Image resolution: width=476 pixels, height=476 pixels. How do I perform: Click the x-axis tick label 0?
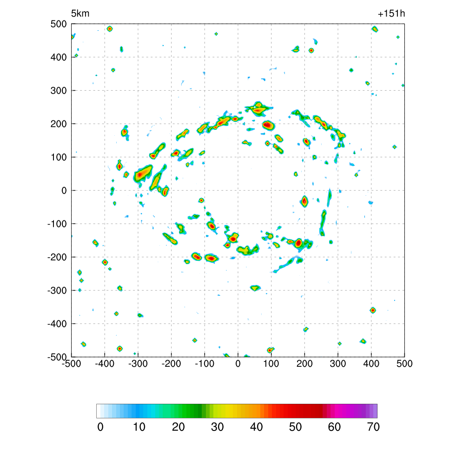pyautogui.click(x=238, y=364)
